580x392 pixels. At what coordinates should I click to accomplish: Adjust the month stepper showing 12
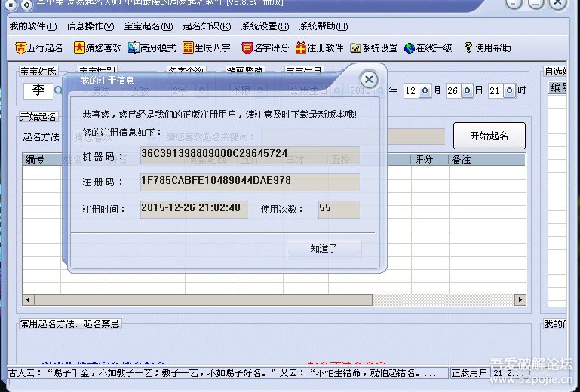click(x=425, y=90)
